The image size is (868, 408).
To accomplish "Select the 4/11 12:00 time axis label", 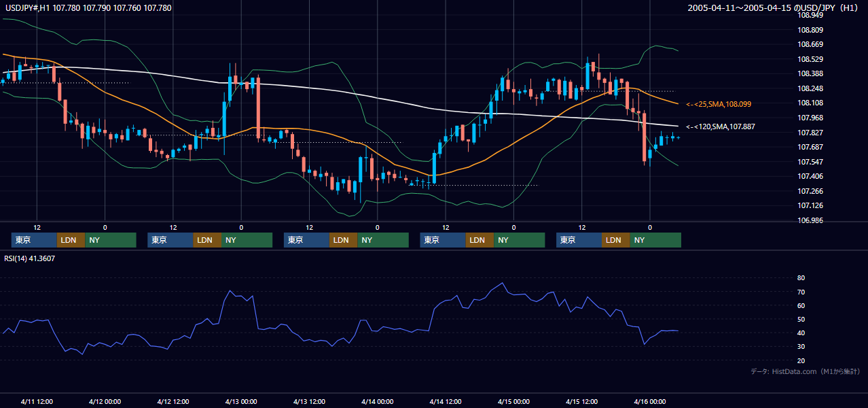I will coord(37,402).
